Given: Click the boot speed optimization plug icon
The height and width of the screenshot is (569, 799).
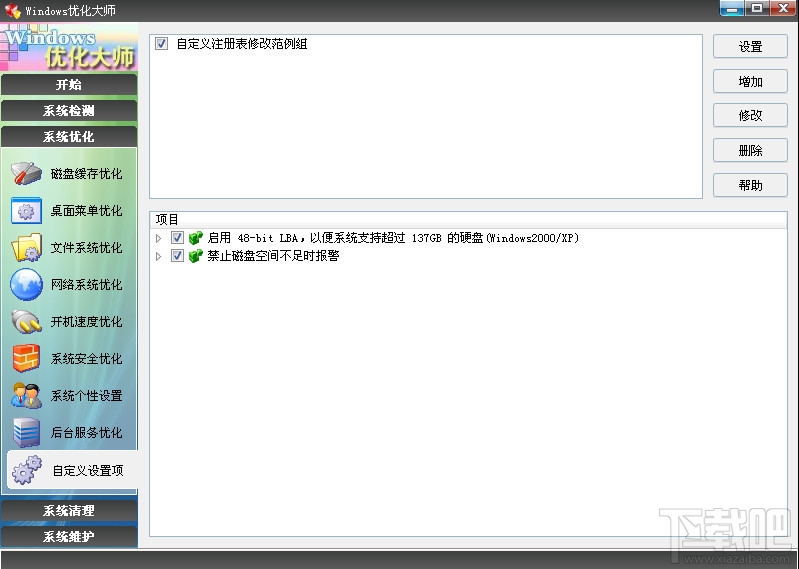Looking at the screenshot, I should click(x=26, y=321).
